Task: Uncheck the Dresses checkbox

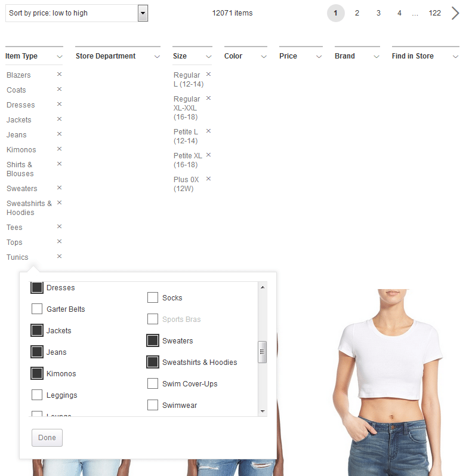Action: click(x=37, y=287)
